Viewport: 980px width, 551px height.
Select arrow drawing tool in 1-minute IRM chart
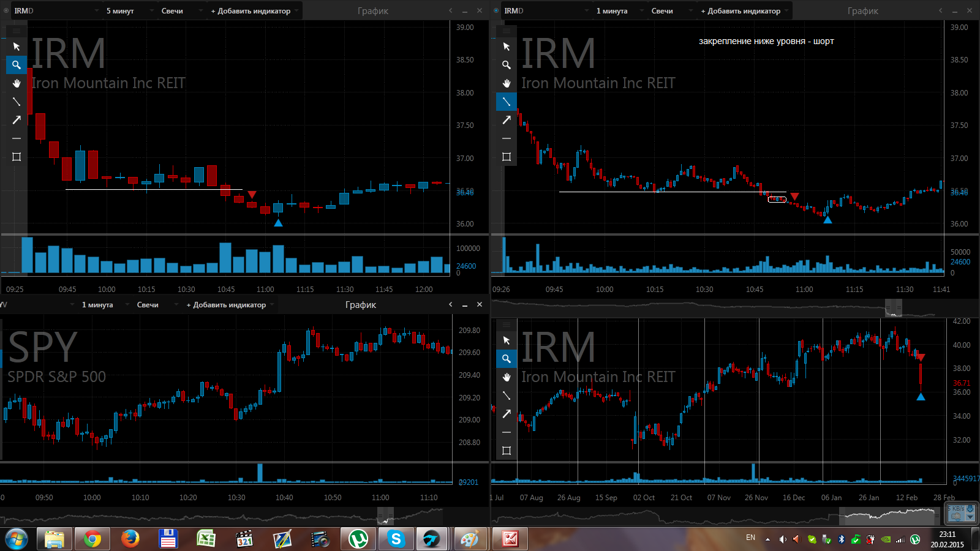pyautogui.click(x=507, y=120)
